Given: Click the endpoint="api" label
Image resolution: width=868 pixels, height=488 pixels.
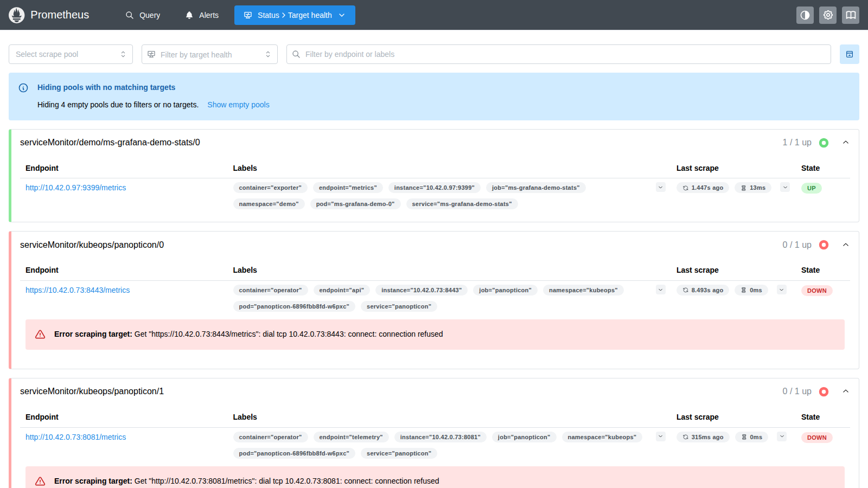Looking at the screenshot, I should click(x=342, y=290).
